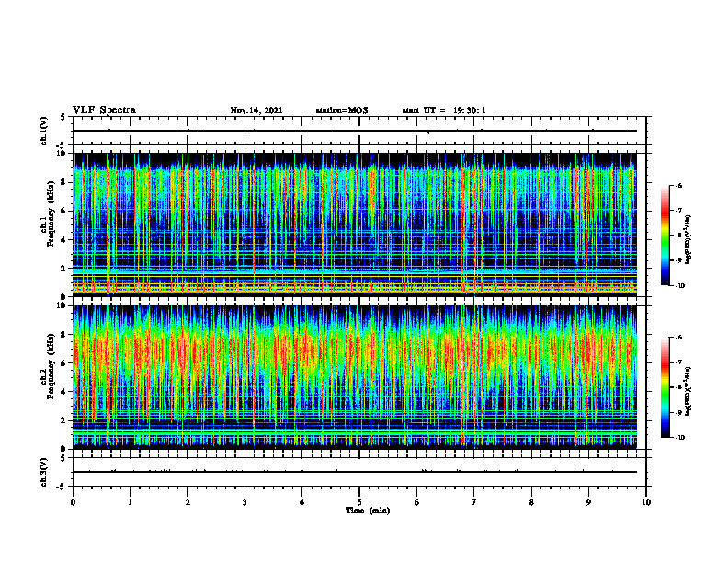728x563 pixels.
Task: Click the "10" tick on the bottom time axis
Action: pyautogui.click(x=646, y=502)
